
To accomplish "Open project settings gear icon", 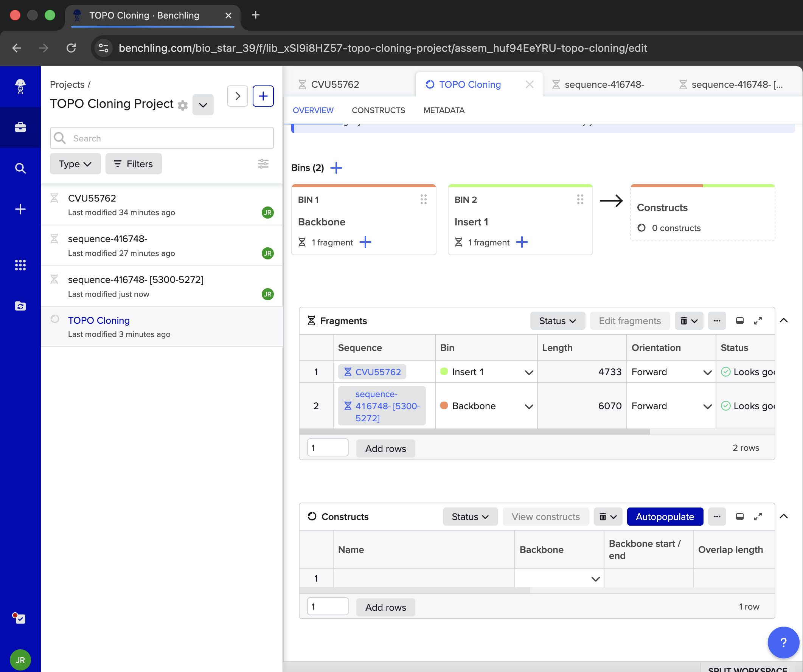I will 183,105.
